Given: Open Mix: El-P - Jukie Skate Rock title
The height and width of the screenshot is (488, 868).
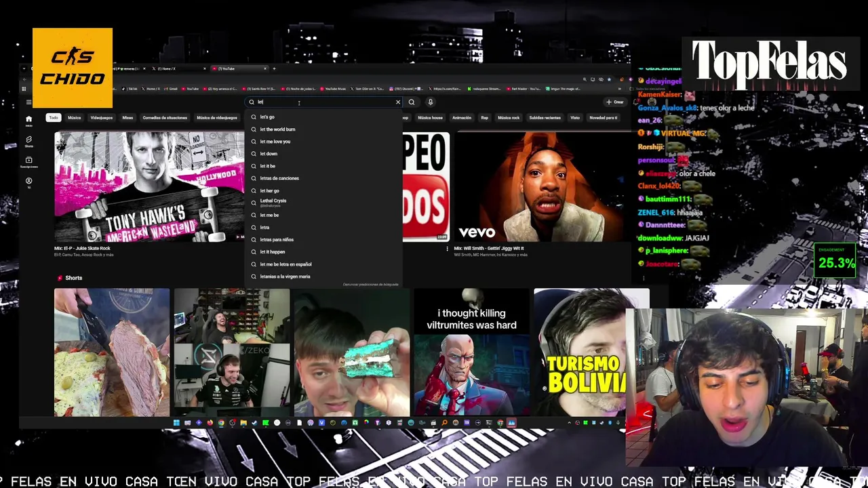Looking at the screenshot, I should tap(82, 249).
